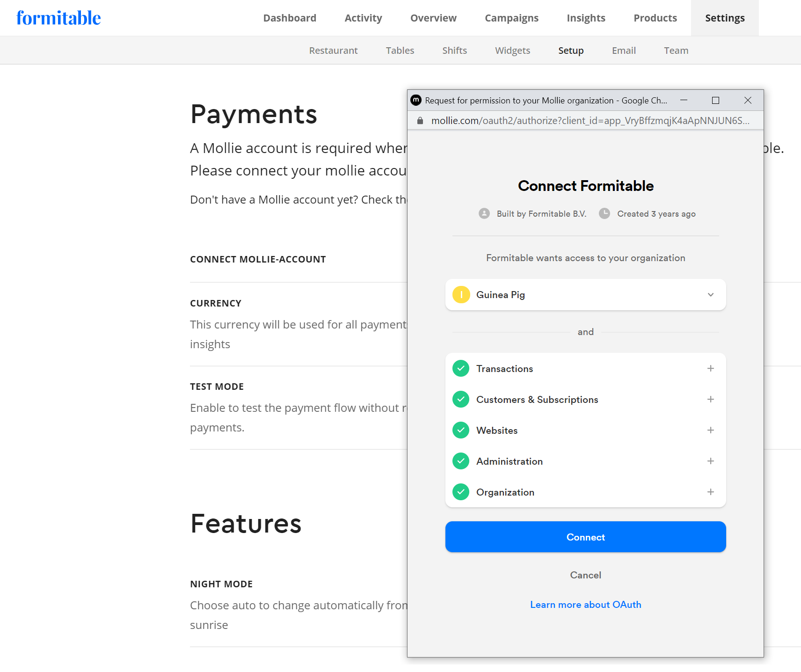Viewport: 801px width, 672px height.
Task: Open the Learn more about OAuth link
Action: click(585, 605)
